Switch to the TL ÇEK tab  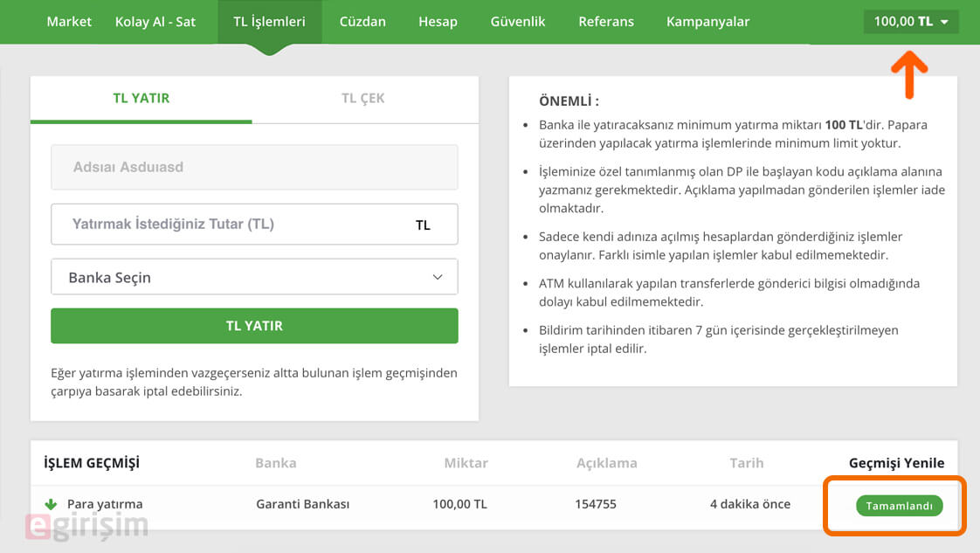[x=363, y=98]
